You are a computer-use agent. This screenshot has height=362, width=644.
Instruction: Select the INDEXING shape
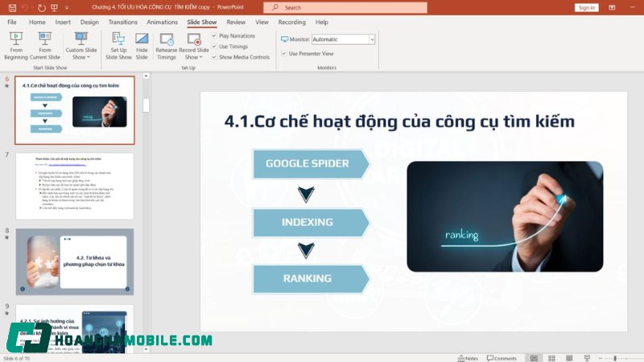point(311,223)
